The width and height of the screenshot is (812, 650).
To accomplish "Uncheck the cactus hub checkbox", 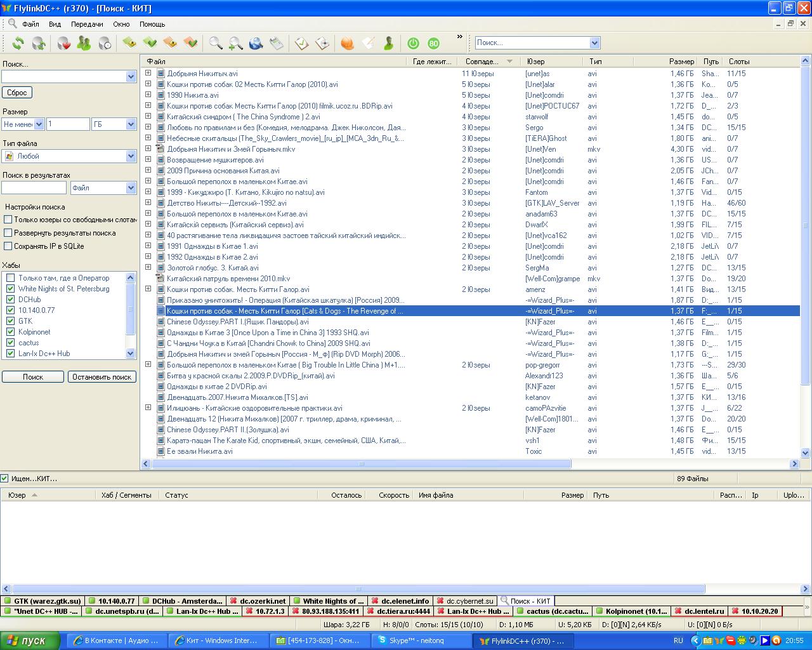I will click(x=10, y=343).
